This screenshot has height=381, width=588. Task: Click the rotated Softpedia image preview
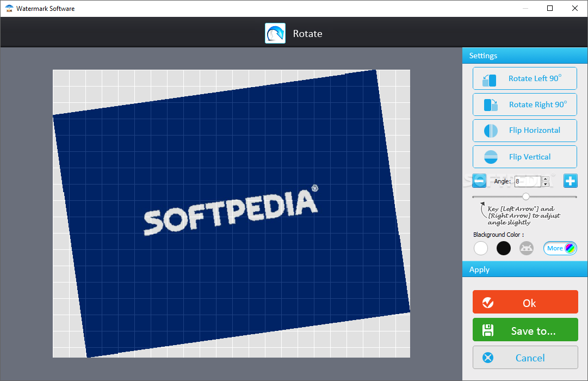click(231, 213)
